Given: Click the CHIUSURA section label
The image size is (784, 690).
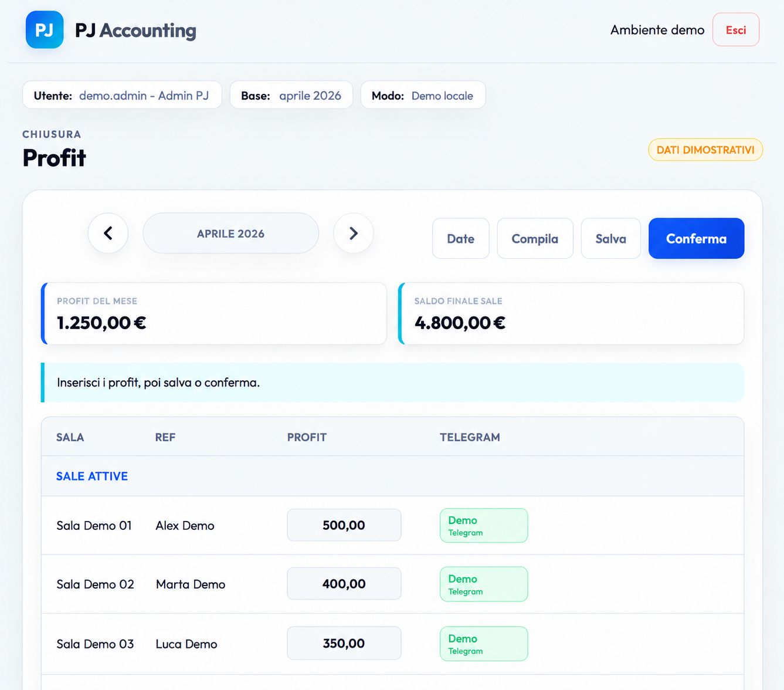Looking at the screenshot, I should [x=52, y=134].
